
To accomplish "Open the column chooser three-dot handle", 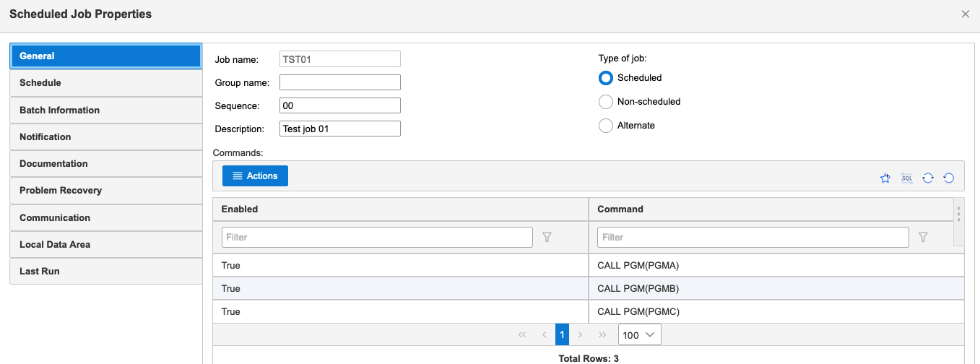I will click(958, 214).
